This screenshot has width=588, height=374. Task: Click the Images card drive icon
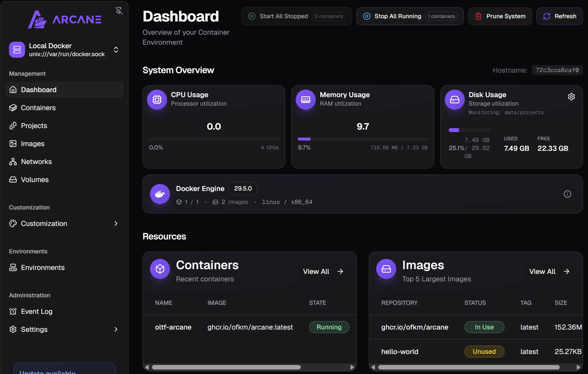click(x=386, y=269)
